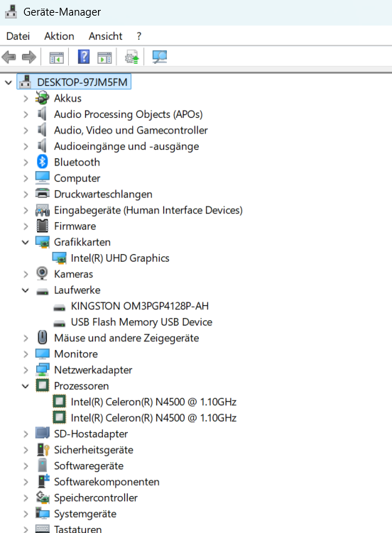Screen dimensions: 392x533
Task: Select the Speichercontroller label
Action: click(96, 498)
